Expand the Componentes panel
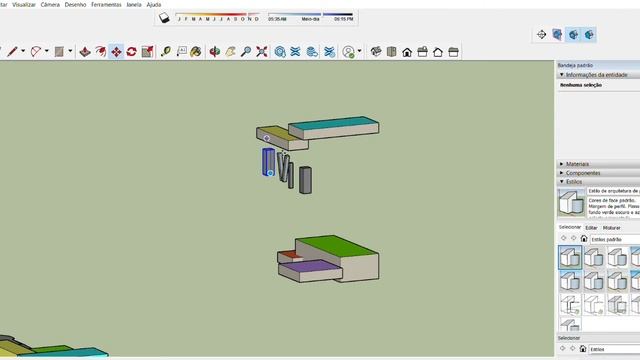 tap(562, 173)
